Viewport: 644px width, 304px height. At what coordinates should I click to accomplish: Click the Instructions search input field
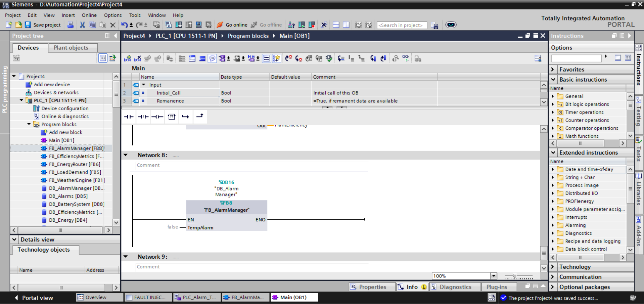click(x=577, y=58)
